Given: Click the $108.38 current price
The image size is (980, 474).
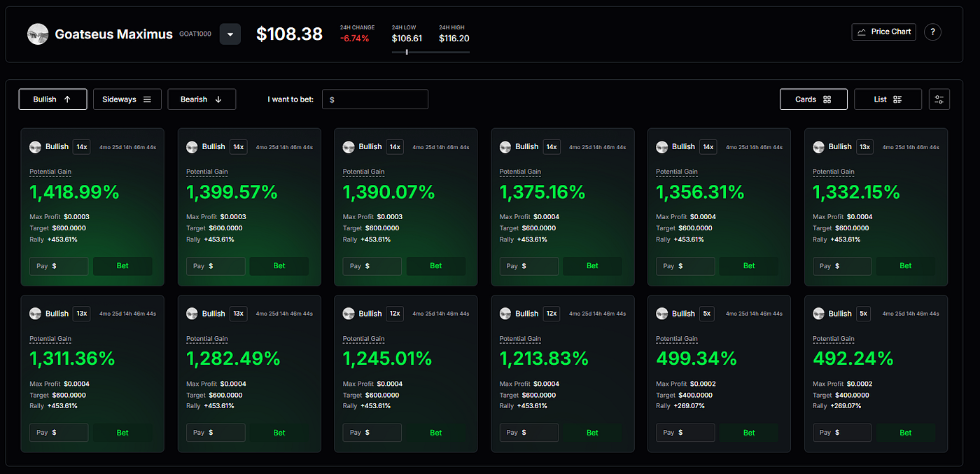Looking at the screenshot, I should [x=289, y=34].
